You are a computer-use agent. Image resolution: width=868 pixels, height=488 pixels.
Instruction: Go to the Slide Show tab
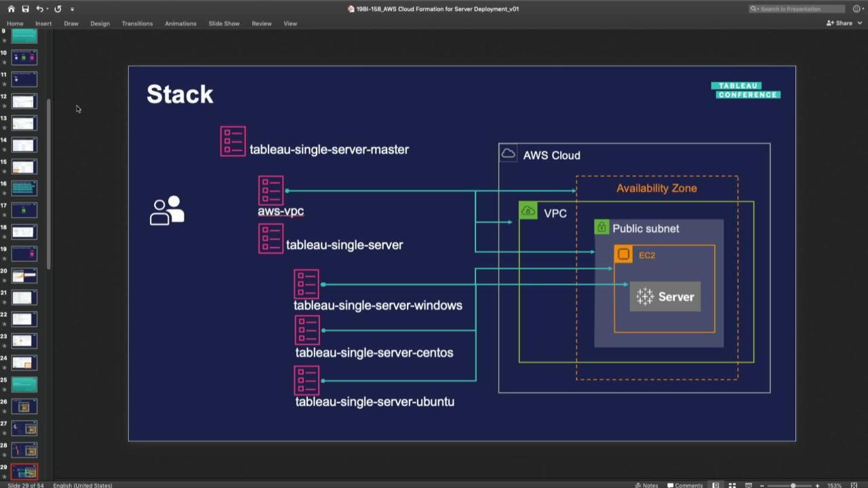[x=224, y=23]
